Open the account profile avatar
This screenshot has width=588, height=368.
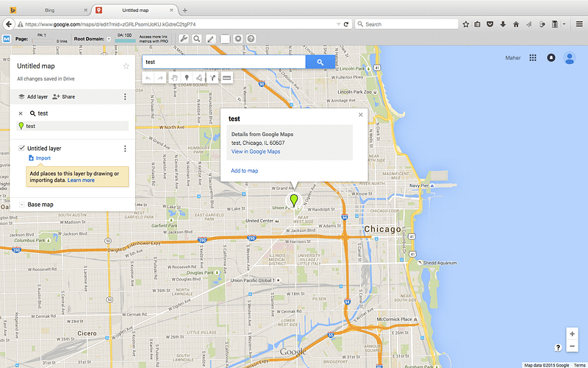click(570, 58)
